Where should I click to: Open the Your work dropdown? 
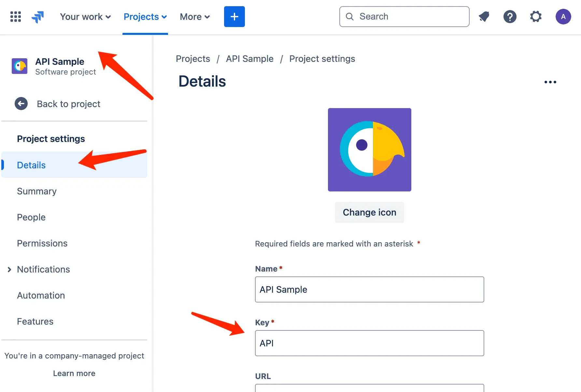point(85,17)
